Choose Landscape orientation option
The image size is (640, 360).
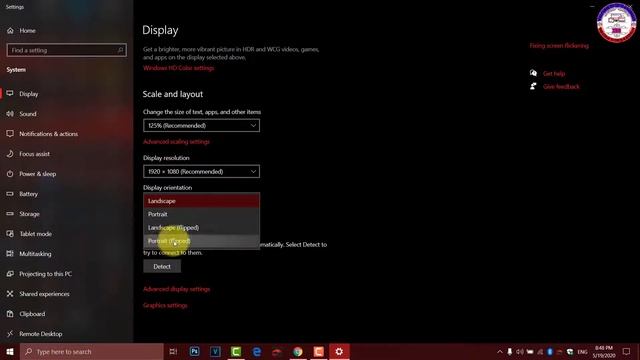click(x=201, y=201)
